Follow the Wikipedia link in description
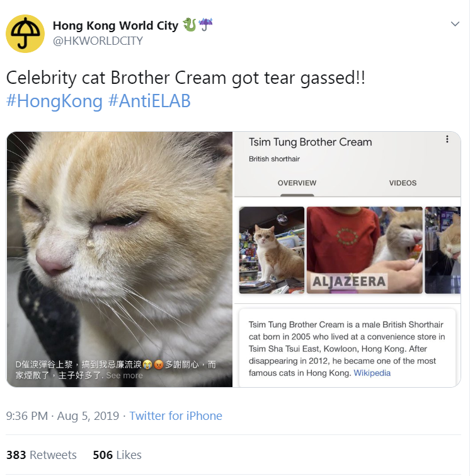The width and height of the screenshot is (470, 476). (x=372, y=373)
